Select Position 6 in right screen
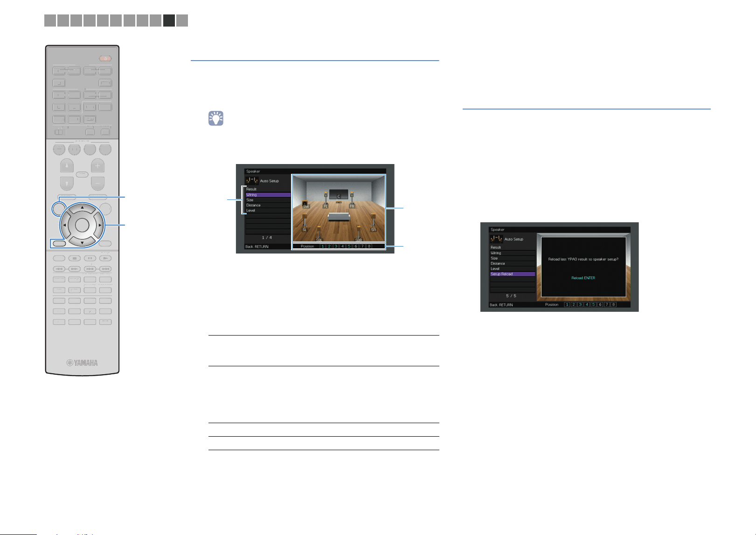The height and width of the screenshot is (535, 756). 600,305
